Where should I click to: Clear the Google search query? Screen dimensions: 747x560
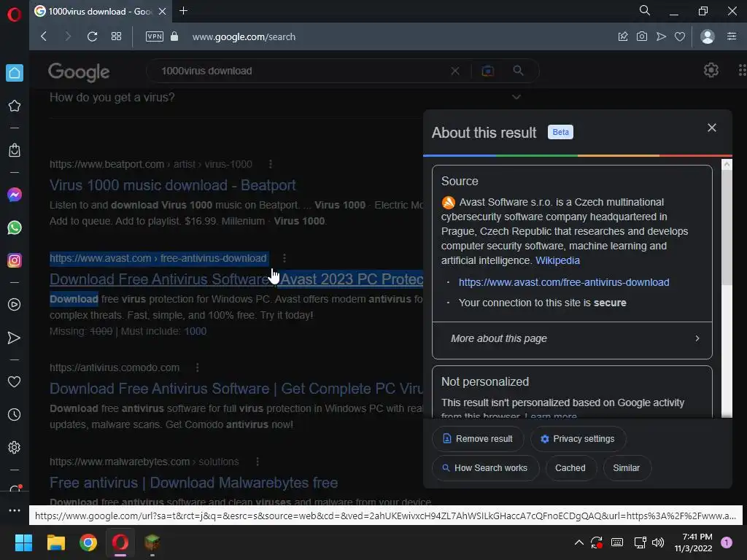coord(455,71)
